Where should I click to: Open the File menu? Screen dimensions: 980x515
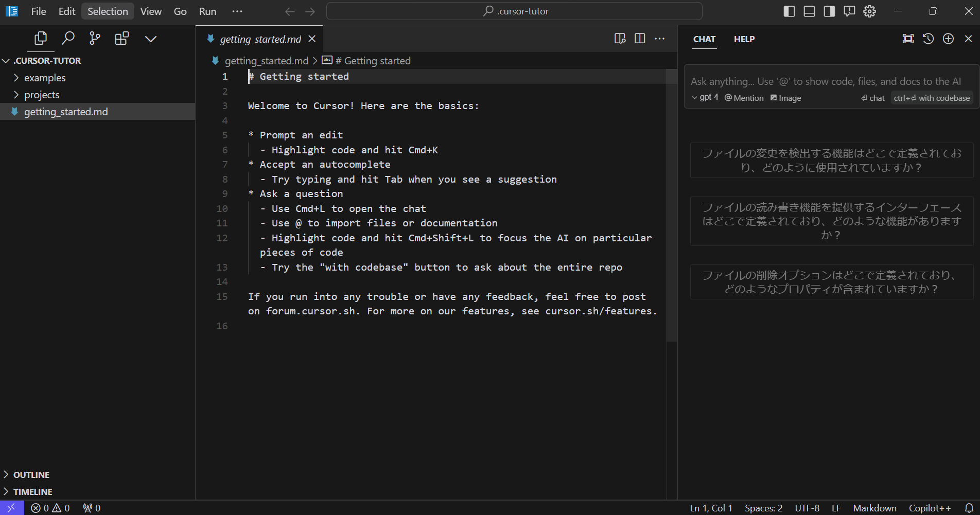point(39,11)
